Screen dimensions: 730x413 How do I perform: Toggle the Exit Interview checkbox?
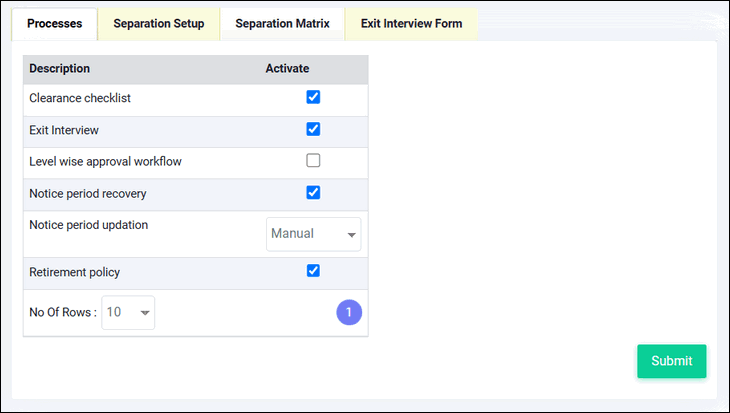tap(313, 129)
